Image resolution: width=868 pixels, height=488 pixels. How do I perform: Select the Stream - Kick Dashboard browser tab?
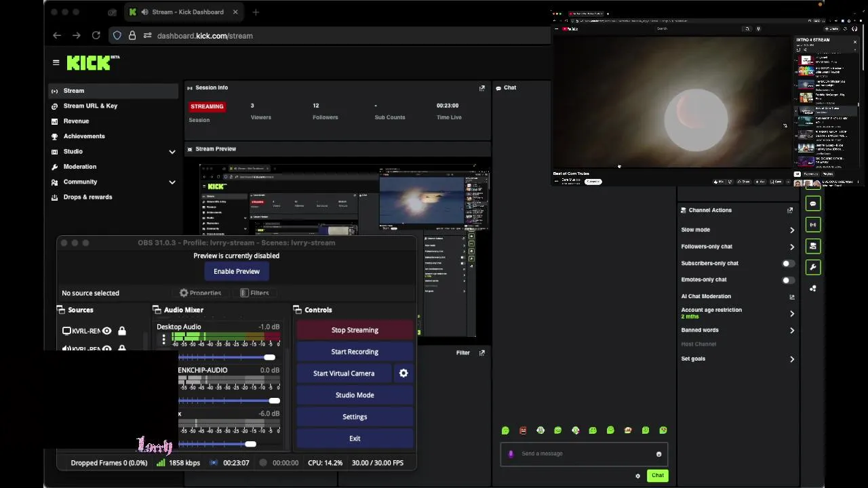pyautogui.click(x=184, y=12)
